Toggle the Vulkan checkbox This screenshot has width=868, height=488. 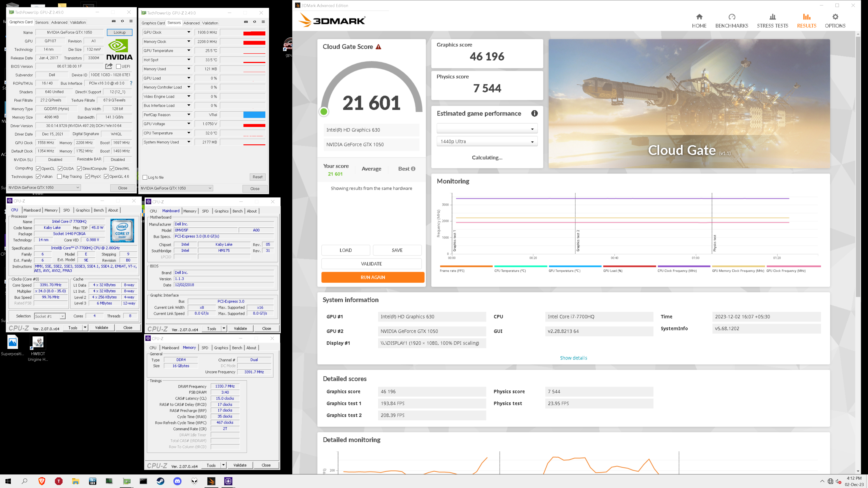pyautogui.click(x=38, y=176)
